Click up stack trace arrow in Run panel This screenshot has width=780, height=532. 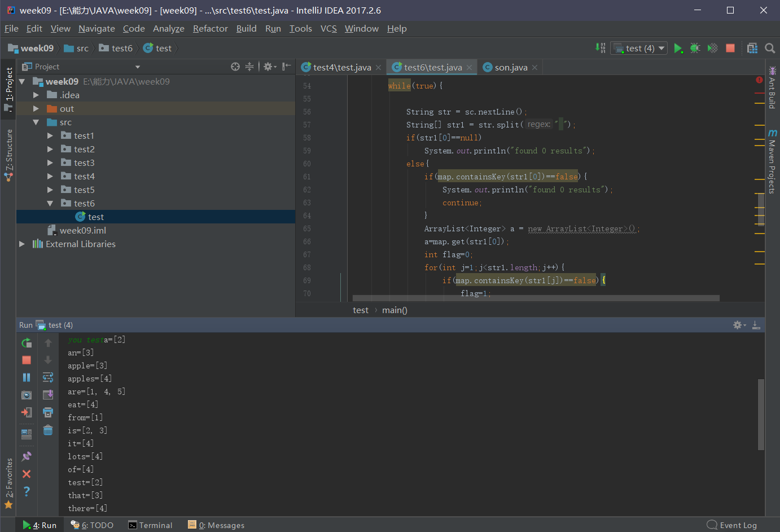pyautogui.click(x=48, y=342)
